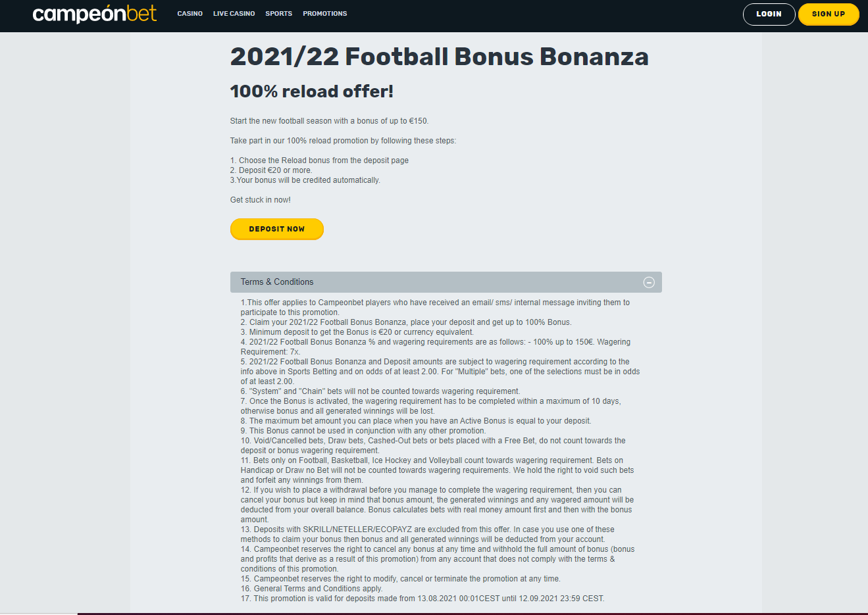Click term 9 about other promotions

click(x=363, y=431)
